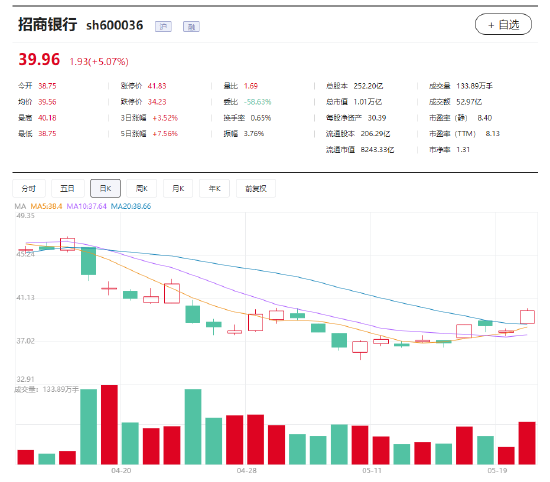Click the 市盈率(TTM) value 8.13
The image size is (550, 482).
[x=492, y=134]
